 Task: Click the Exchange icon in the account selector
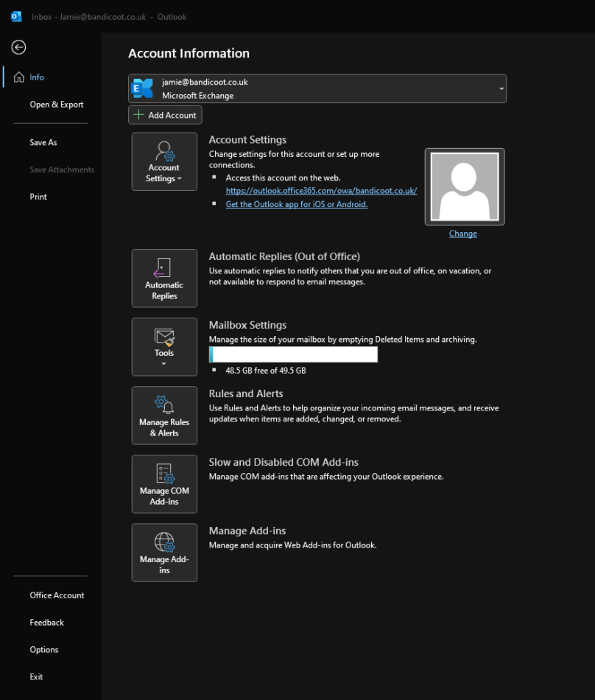[142, 88]
